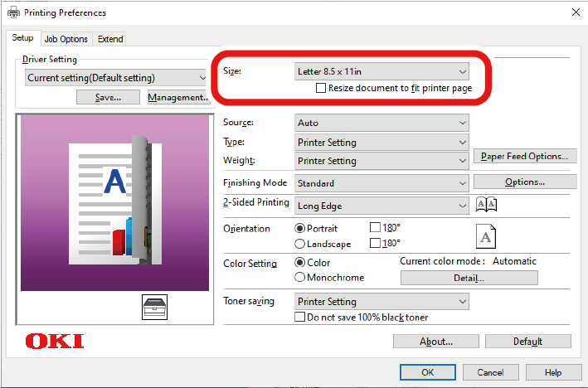
Task: Switch to the Job Options tab
Action: (x=66, y=39)
